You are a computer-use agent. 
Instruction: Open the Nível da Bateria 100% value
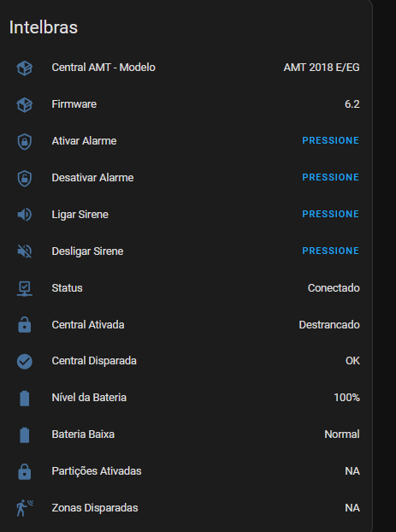point(346,398)
